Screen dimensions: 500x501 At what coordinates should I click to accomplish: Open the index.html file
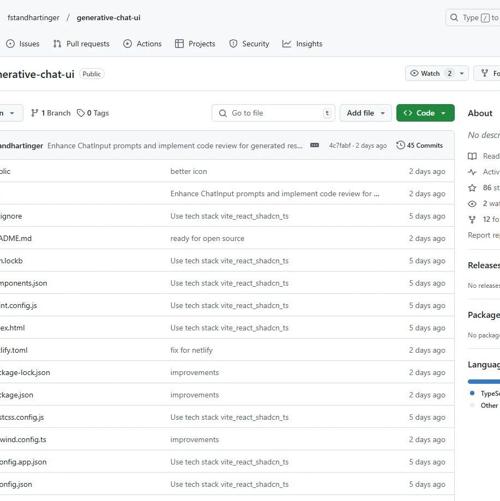[12, 328]
